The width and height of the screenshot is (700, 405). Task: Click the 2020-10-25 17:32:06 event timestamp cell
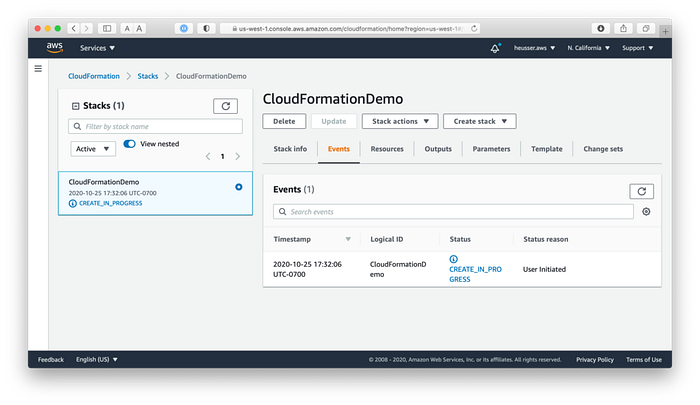coord(308,269)
